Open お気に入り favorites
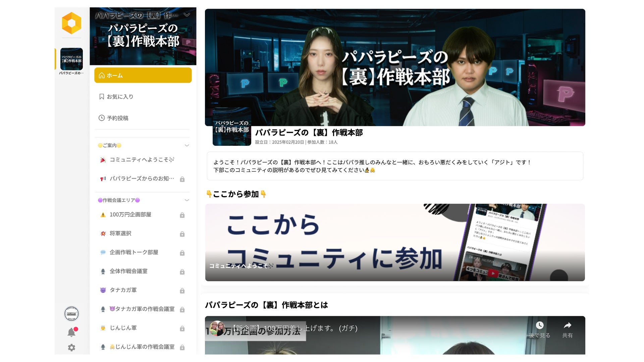Image resolution: width=644 pixels, height=362 pixels. tap(120, 97)
